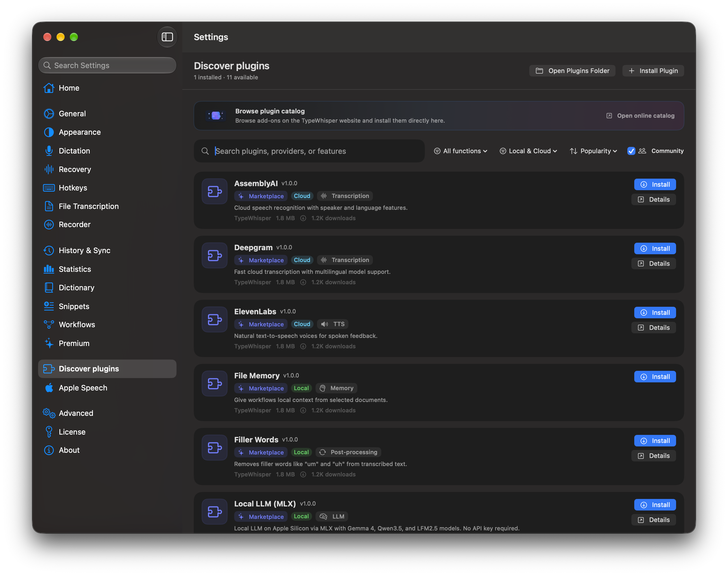Click the Browse plugin catalog icon
The height and width of the screenshot is (576, 728).
[216, 116]
